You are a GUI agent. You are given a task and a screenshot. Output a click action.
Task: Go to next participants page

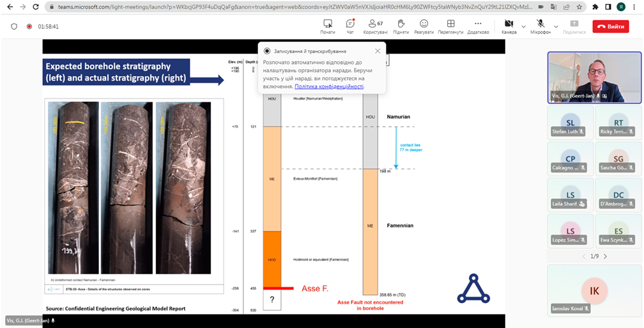click(605, 256)
